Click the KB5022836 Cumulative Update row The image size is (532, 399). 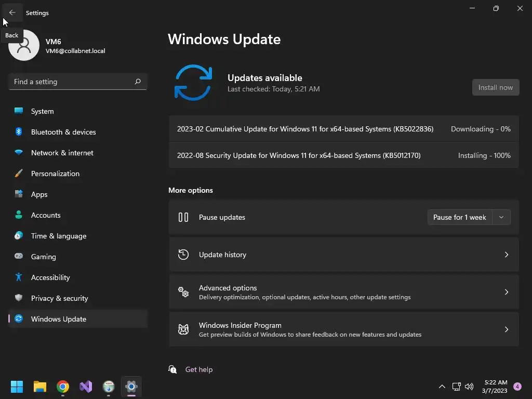coord(344,129)
